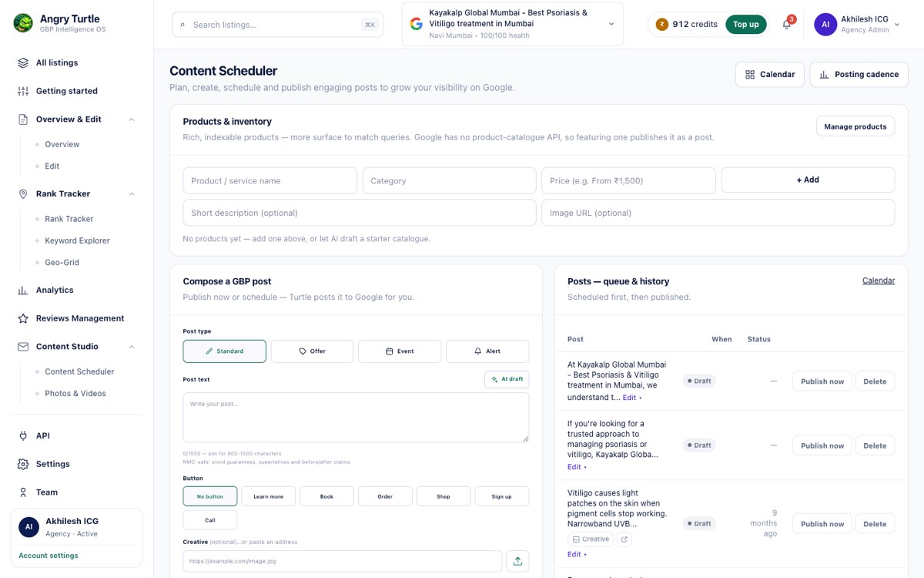Click the + Add product button
The width and height of the screenshot is (924, 578).
[x=808, y=180]
